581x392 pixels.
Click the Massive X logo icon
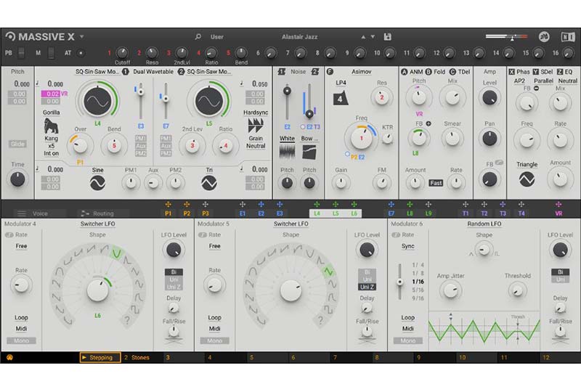click(10, 36)
